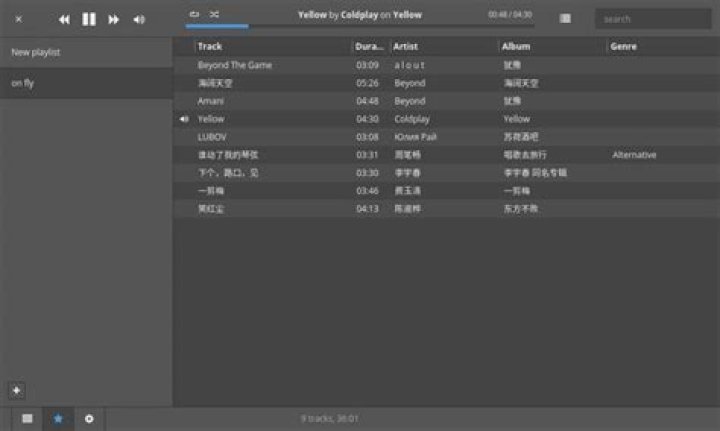Close the player with the X icon
Viewport: 720px width, 431px height.
pyautogui.click(x=18, y=19)
